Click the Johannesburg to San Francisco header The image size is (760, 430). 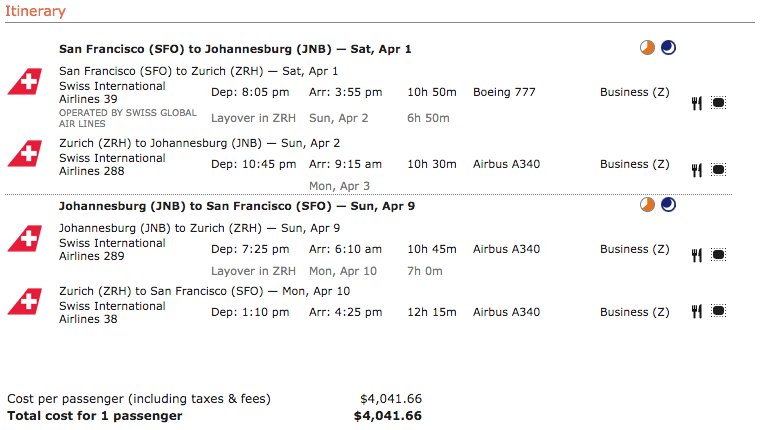pos(237,206)
